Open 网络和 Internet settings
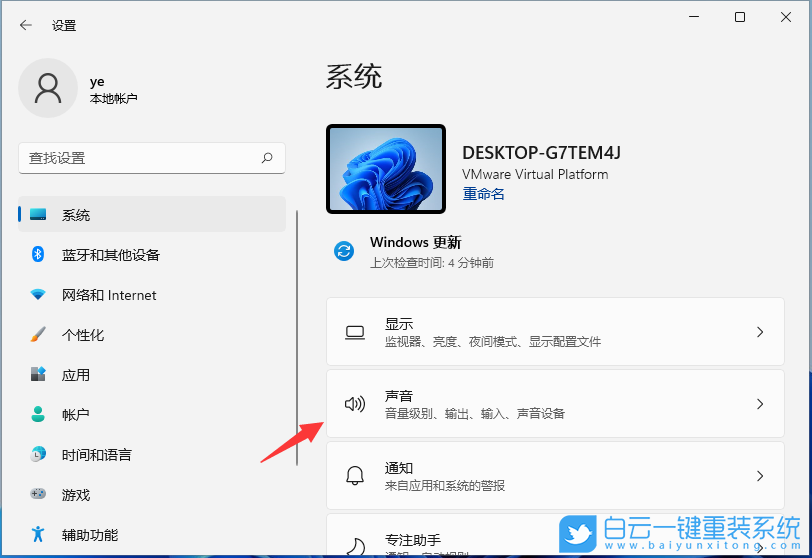Image resolution: width=812 pixels, height=558 pixels. click(152, 295)
